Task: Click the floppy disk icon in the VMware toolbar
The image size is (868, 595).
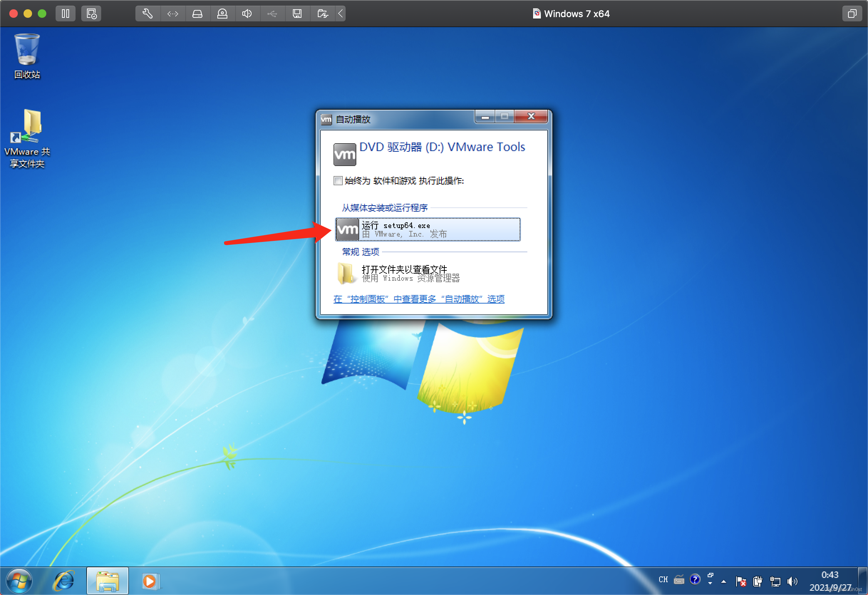Action: [297, 14]
